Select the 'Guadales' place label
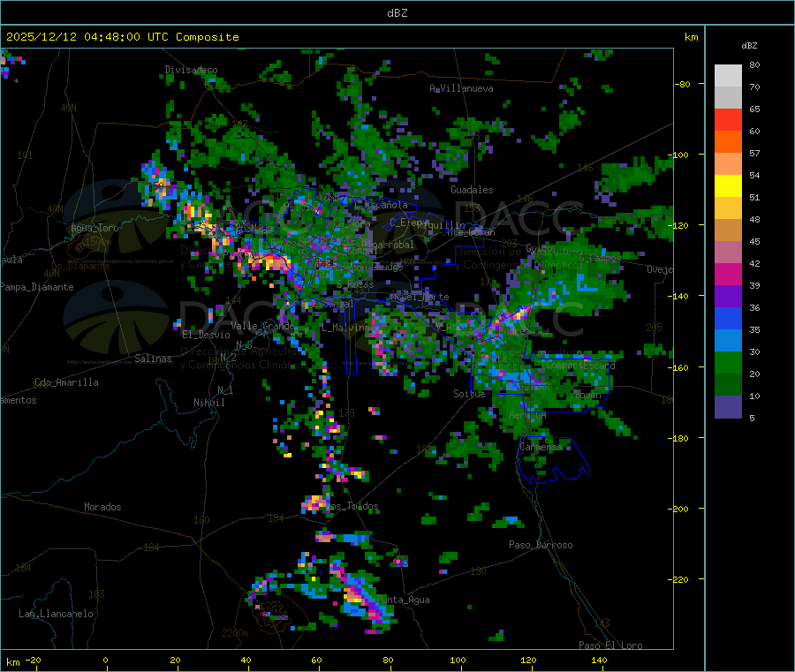 pyautogui.click(x=472, y=190)
